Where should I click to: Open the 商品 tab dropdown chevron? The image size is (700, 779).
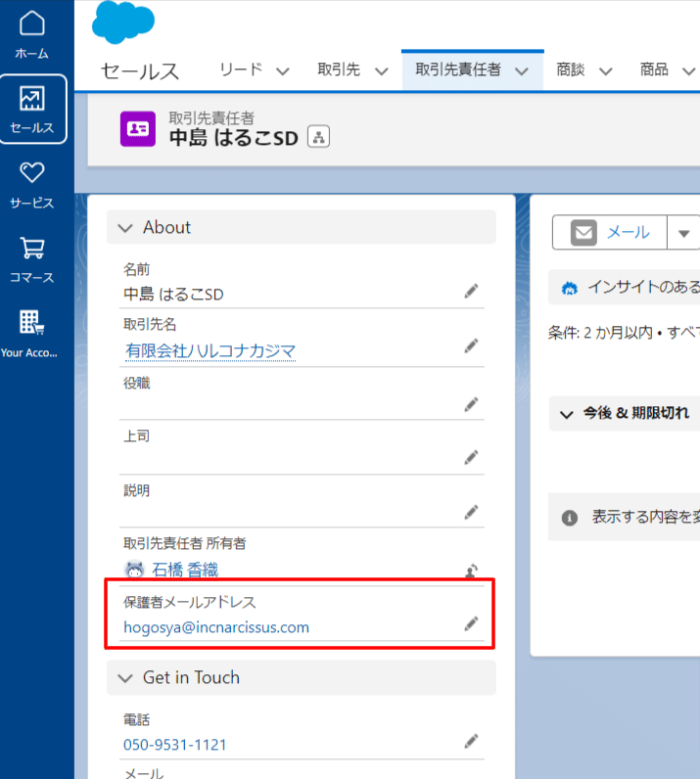coord(688,71)
